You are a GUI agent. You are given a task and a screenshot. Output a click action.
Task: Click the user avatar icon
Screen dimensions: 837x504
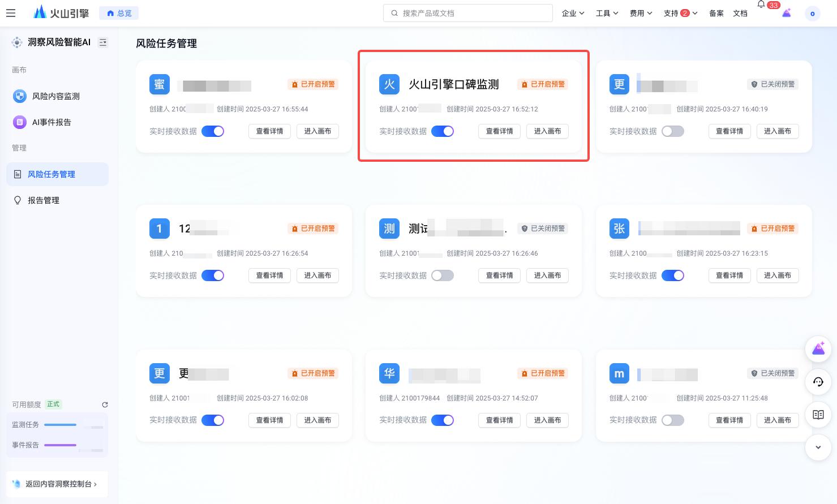(x=812, y=14)
